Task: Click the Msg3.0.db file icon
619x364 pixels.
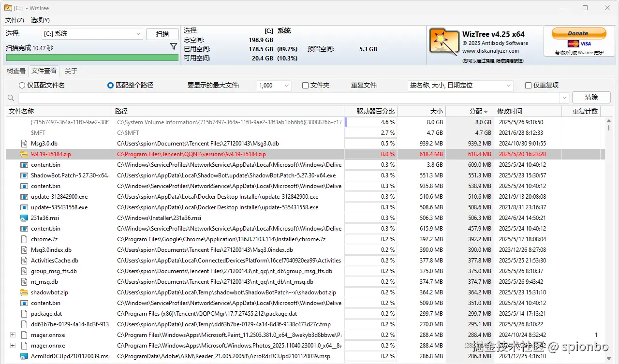Action: pos(24,144)
